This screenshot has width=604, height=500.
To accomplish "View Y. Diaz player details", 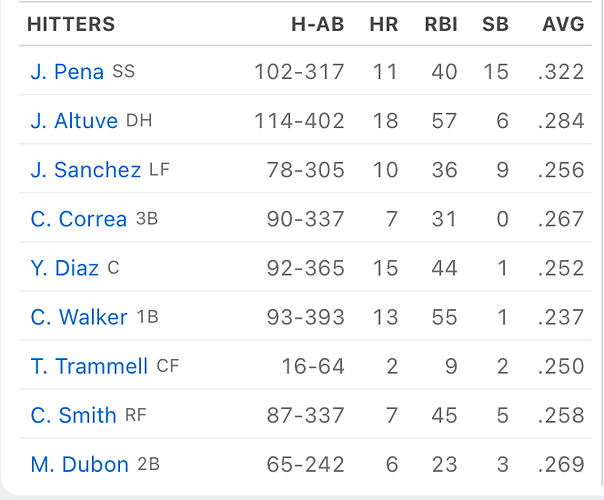I will click(65, 268).
